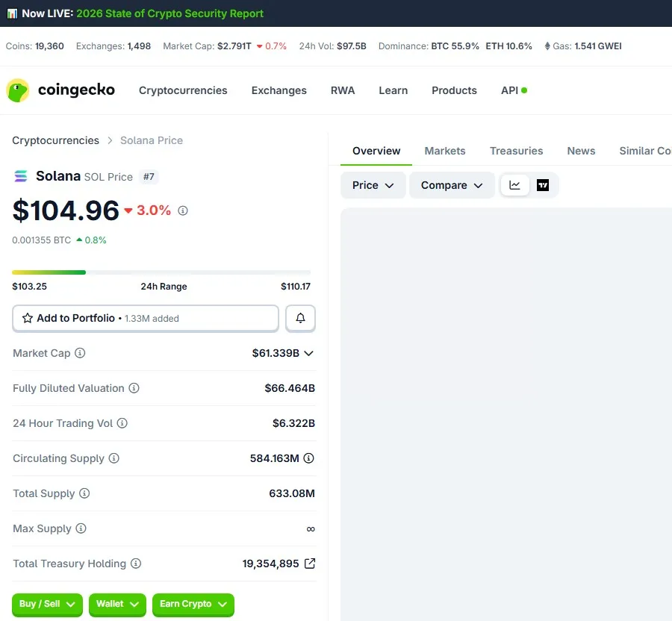Switch to the TradingView chart view

543,185
